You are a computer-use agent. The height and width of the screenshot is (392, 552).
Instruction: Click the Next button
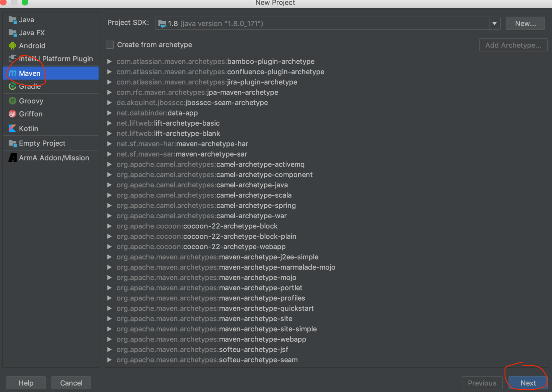pyautogui.click(x=528, y=383)
